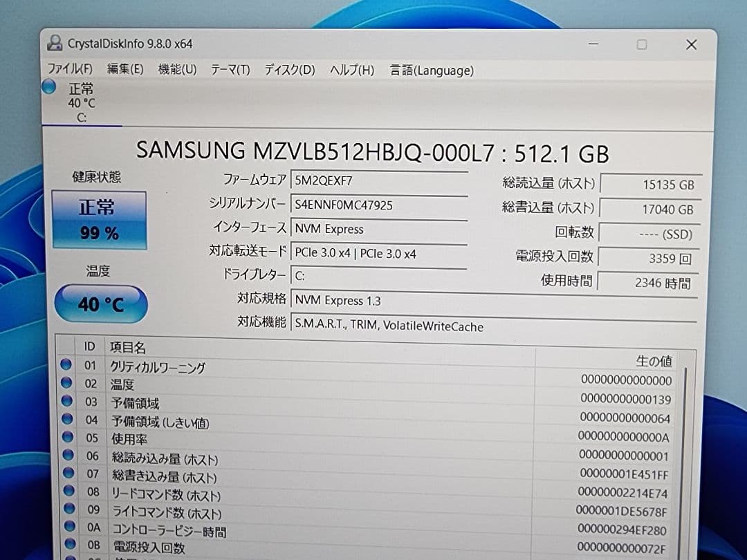Open the テーマ(T) menu
This screenshot has width=747, height=560.
230,70
